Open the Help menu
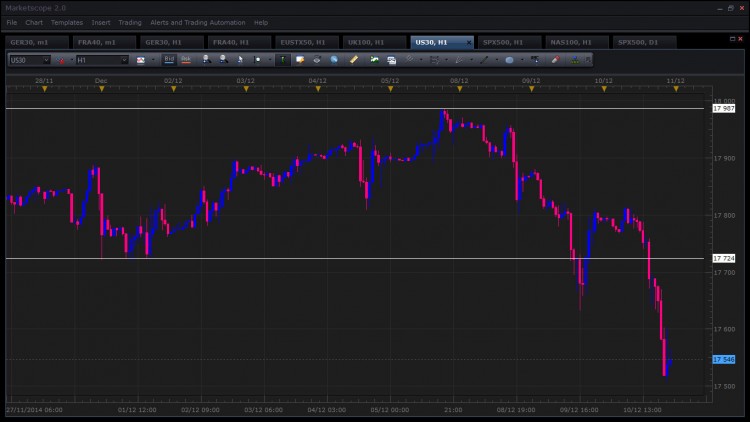The height and width of the screenshot is (422, 750). [261, 22]
